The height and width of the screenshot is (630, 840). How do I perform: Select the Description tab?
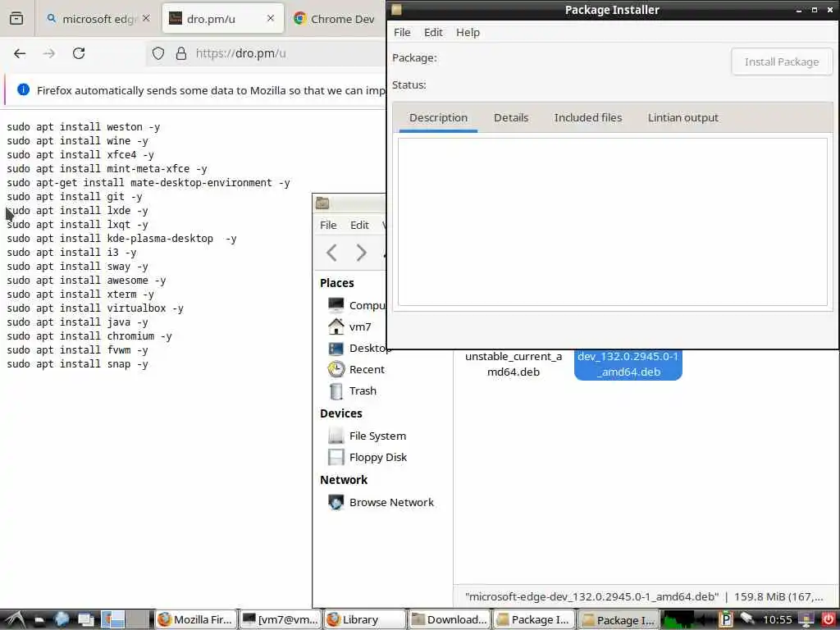(x=438, y=118)
